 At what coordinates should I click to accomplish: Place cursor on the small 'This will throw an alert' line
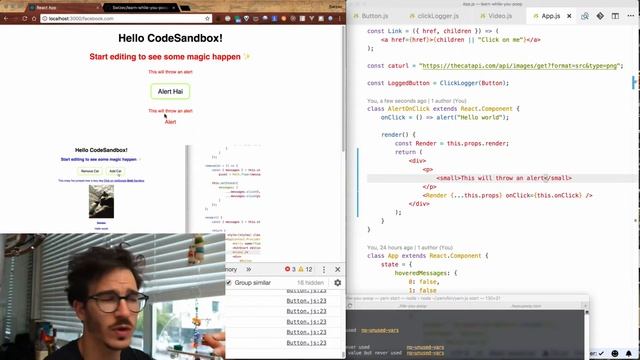504,178
